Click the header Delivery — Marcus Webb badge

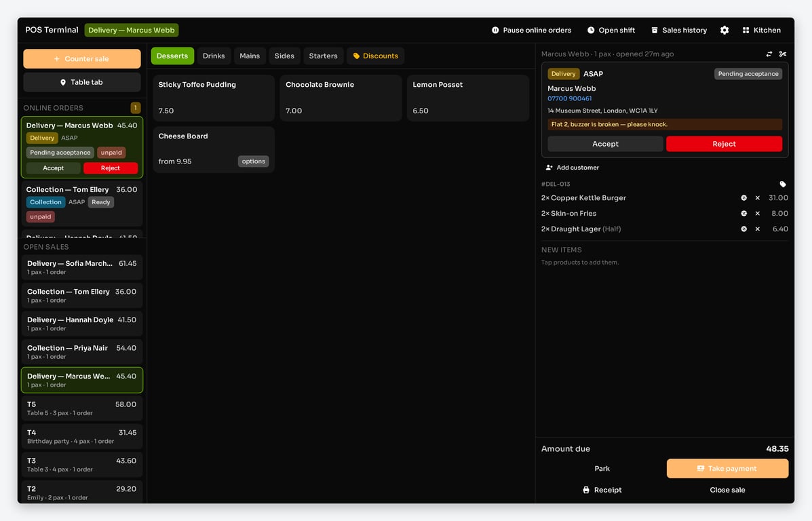click(x=132, y=30)
